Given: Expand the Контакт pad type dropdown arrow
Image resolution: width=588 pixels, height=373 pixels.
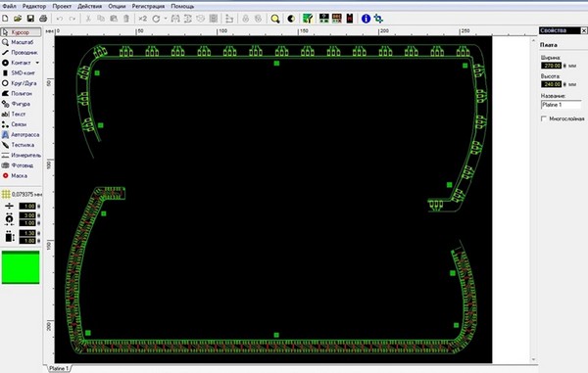Looking at the screenshot, I should pyautogui.click(x=37, y=63).
